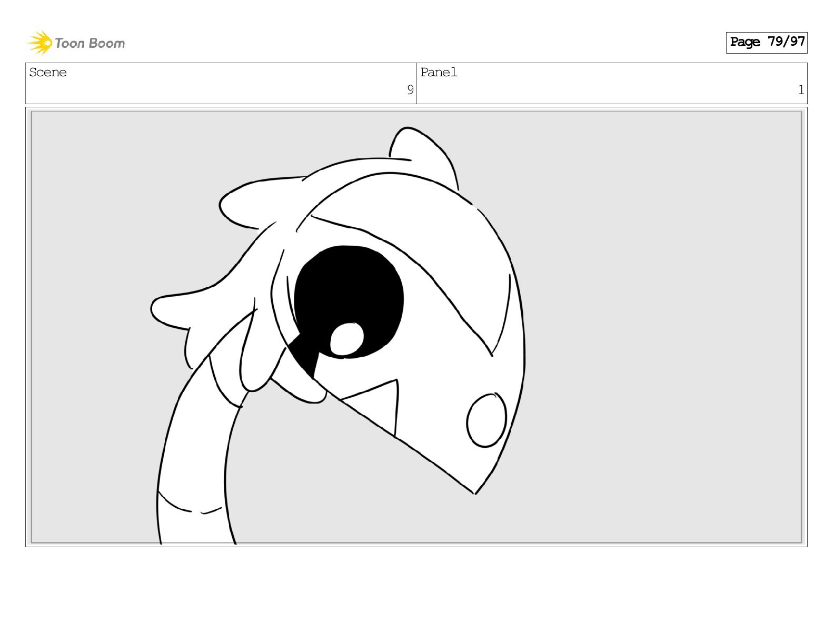
Task: Click the Panel label
Action: coord(439,72)
